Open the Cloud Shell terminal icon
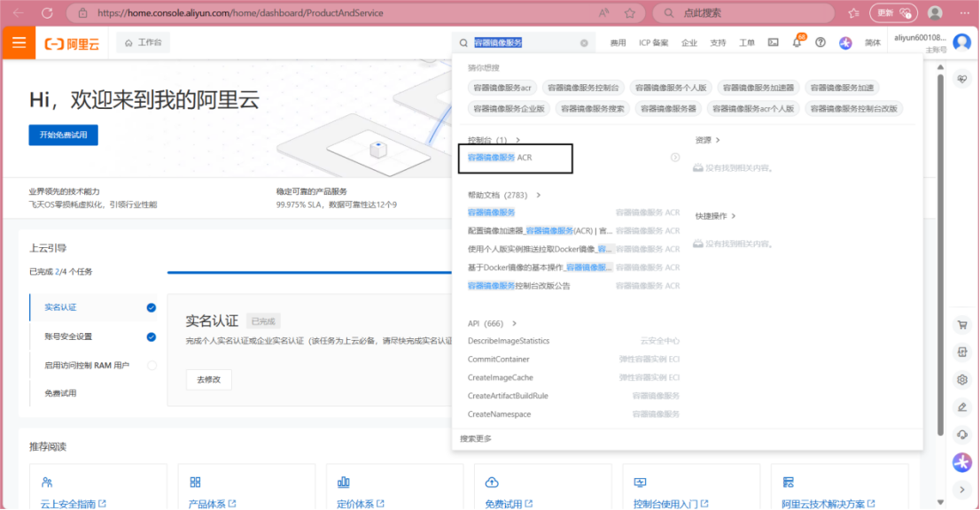980x510 pixels. (x=774, y=42)
